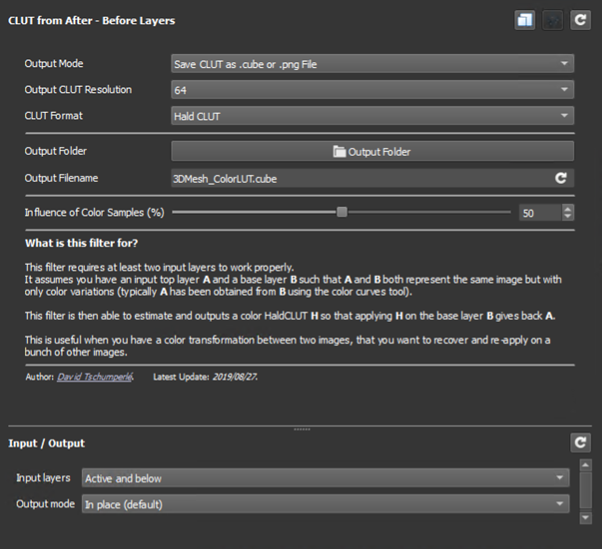Click the Influence of Color Samples slider handle
The image size is (602, 549).
342,212
